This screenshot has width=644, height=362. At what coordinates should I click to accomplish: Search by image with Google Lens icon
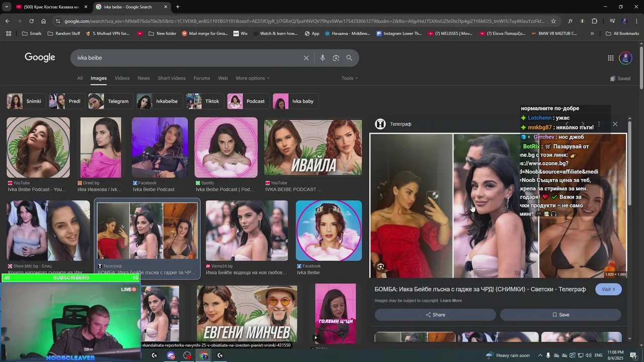point(336,58)
